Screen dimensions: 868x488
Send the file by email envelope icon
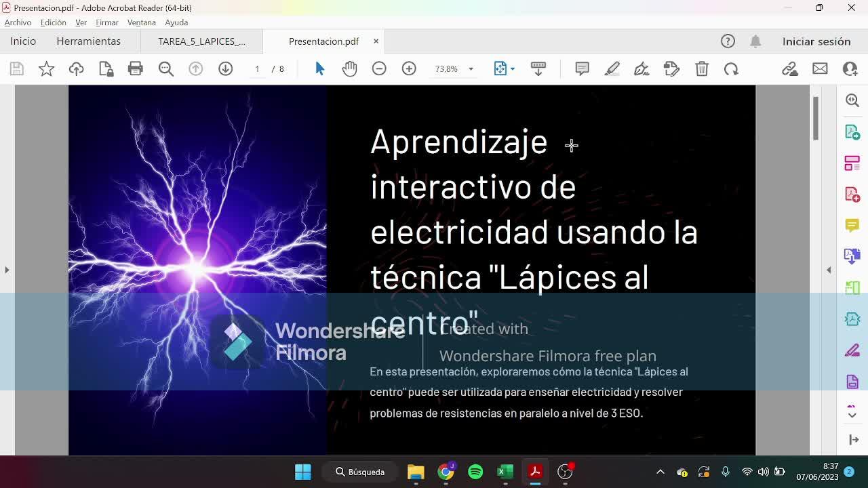[820, 68]
